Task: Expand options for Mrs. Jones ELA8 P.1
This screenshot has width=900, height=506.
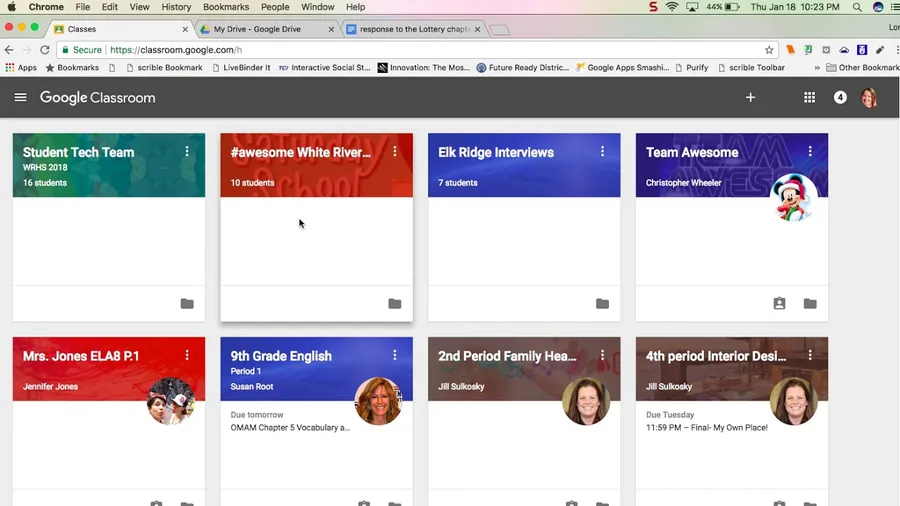Action: [x=187, y=355]
